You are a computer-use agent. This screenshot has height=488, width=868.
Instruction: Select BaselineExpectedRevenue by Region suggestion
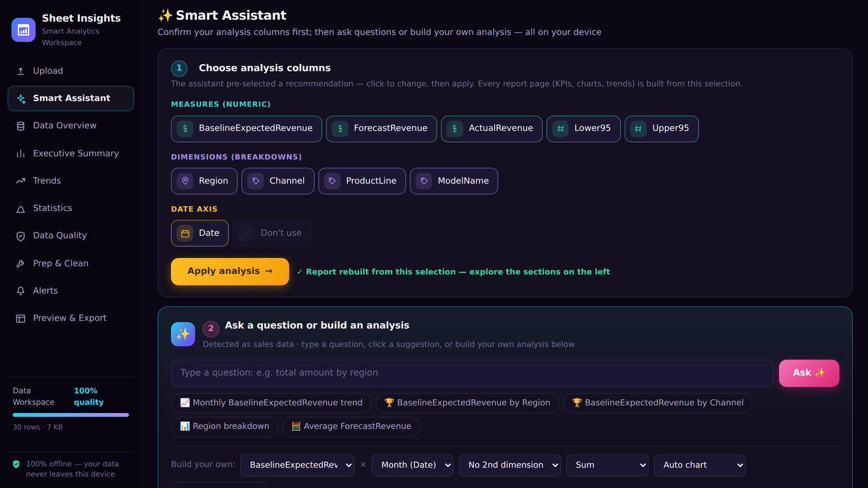pyautogui.click(x=467, y=403)
